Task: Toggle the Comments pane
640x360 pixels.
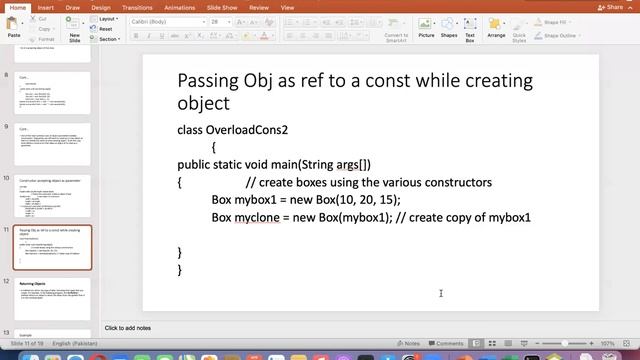Action: pyautogui.click(x=446, y=344)
